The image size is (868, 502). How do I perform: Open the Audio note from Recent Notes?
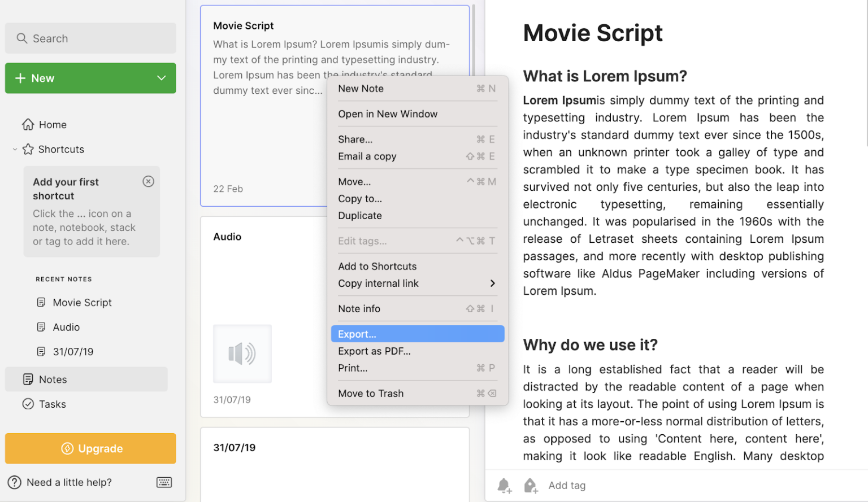66,327
